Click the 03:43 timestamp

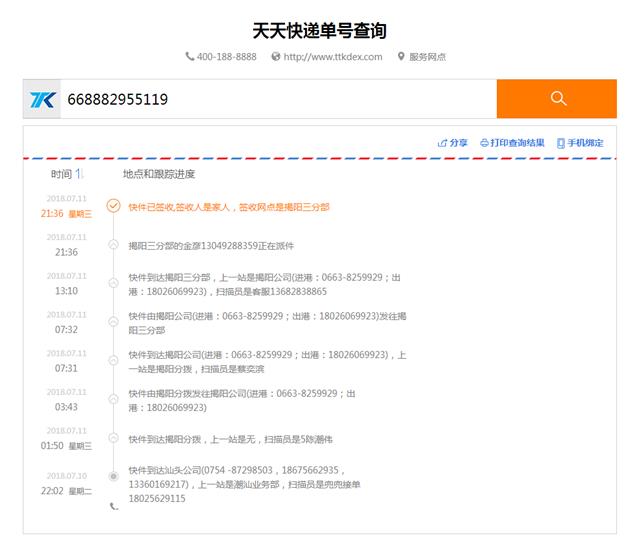(x=66, y=407)
